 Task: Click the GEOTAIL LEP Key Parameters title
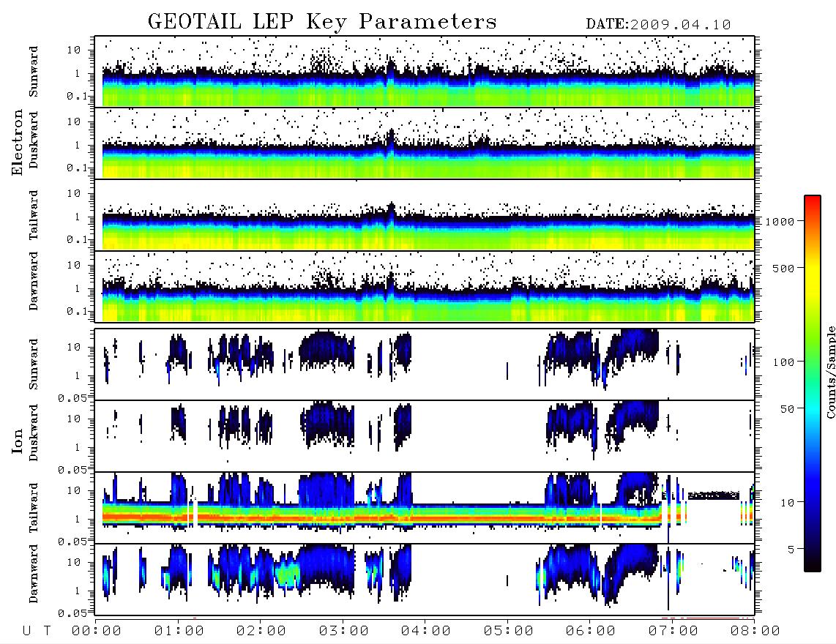click(322, 22)
